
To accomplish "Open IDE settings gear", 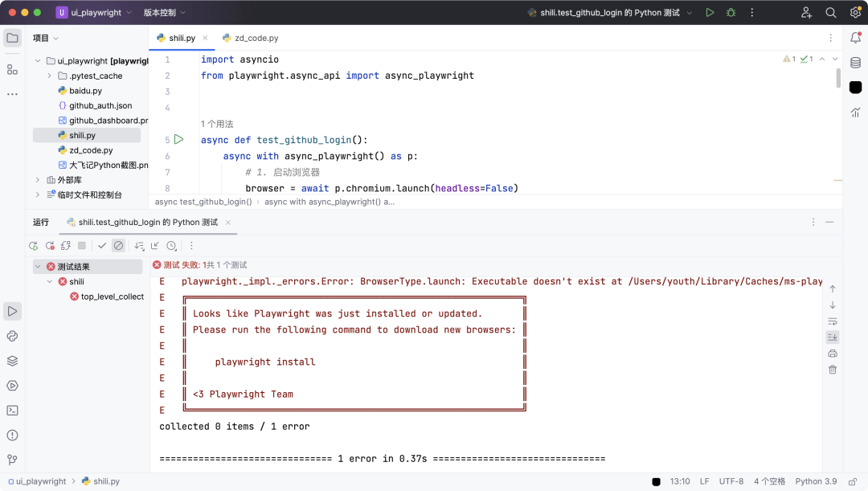I will [x=855, y=12].
